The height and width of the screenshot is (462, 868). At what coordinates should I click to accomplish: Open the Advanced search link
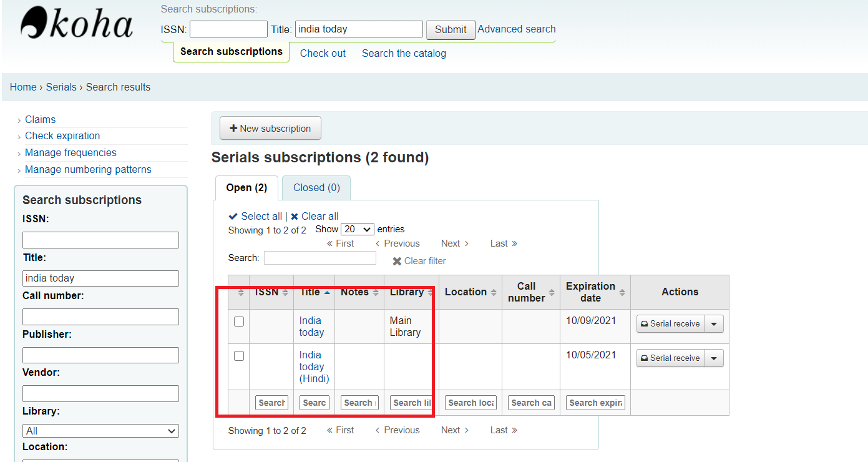(516, 29)
